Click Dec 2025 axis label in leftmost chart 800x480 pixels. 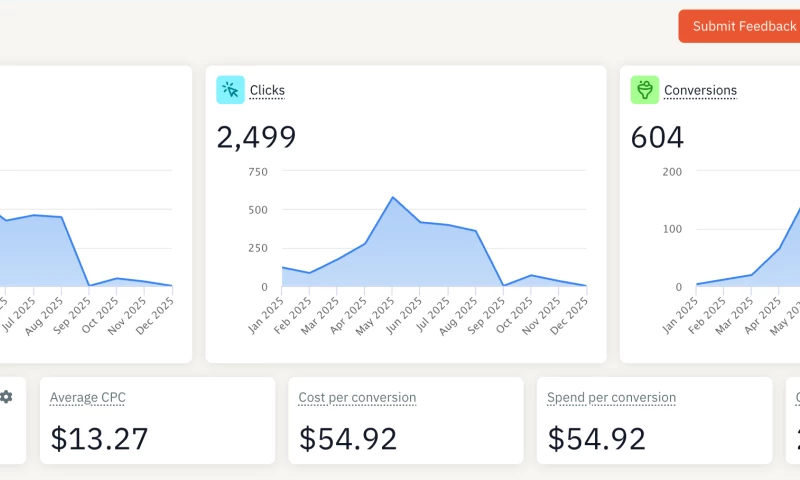point(155,316)
